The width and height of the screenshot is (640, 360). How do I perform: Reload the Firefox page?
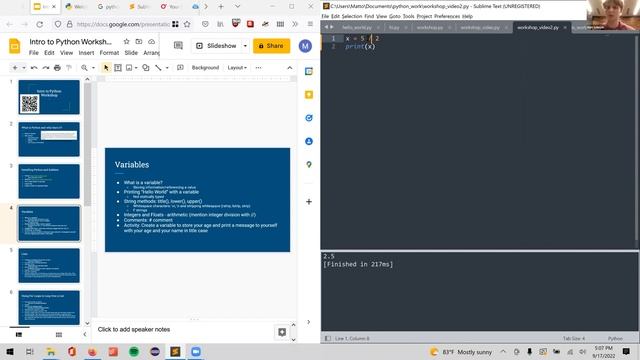[40, 24]
